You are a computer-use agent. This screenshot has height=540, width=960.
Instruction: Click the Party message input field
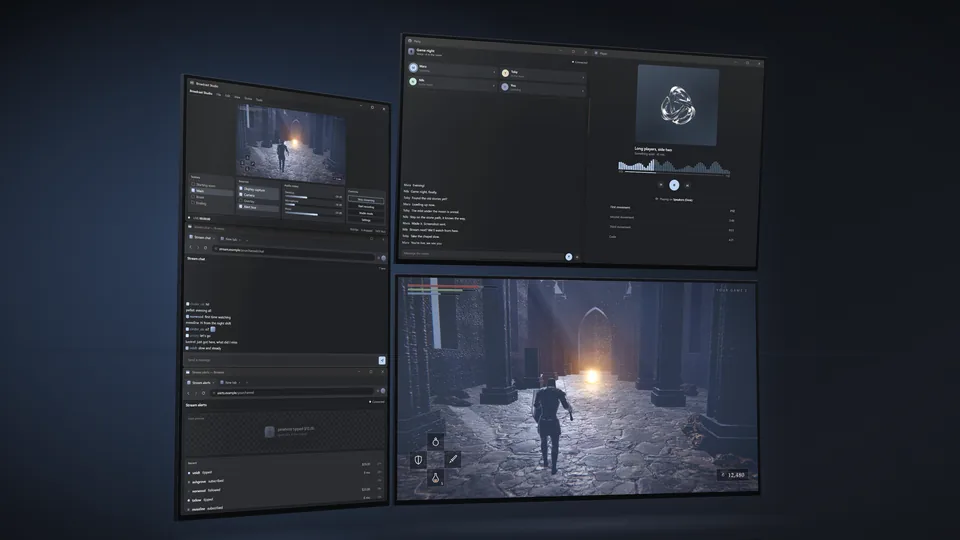tap(482, 253)
